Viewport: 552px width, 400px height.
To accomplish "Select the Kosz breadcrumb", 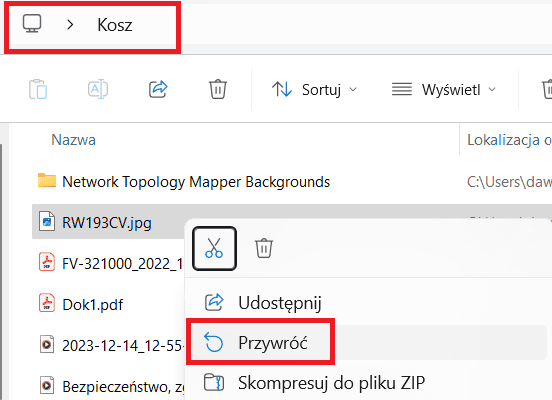I will 115,25.
